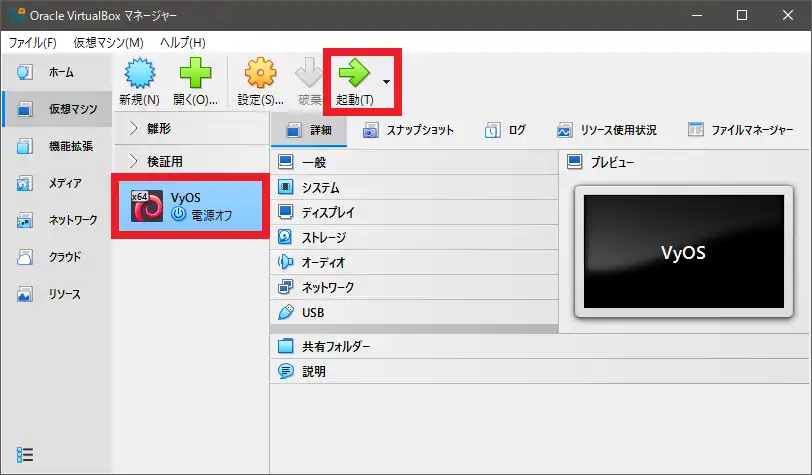Click the 開く(O) green plus icon

pos(195,73)
